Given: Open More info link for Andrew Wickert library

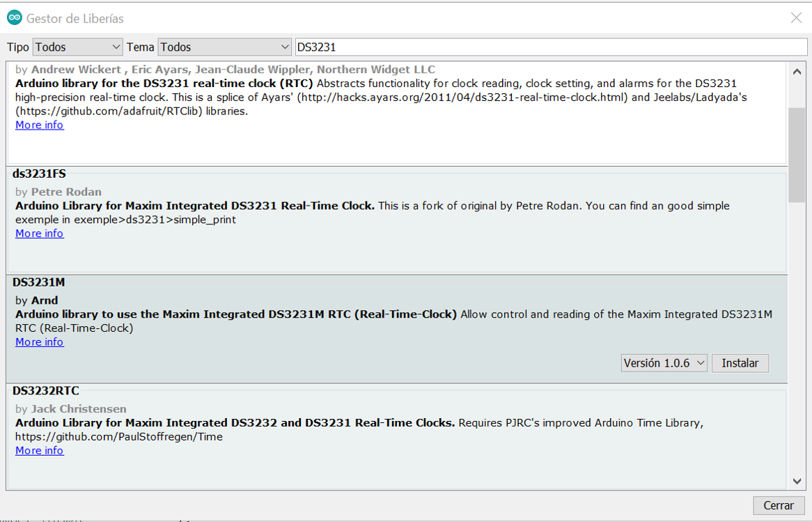Looking at the screenshot, I should [40, 125].
